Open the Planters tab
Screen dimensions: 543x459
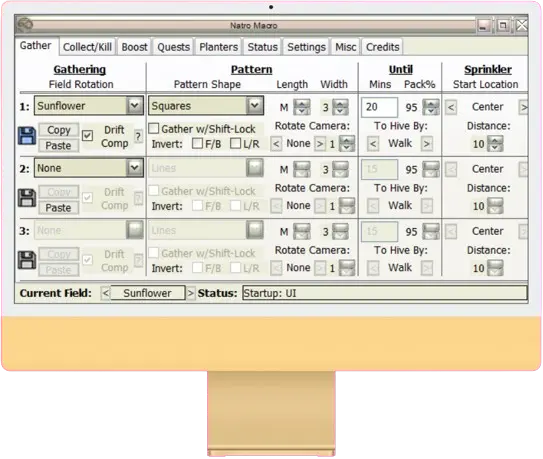coord(219,47)
